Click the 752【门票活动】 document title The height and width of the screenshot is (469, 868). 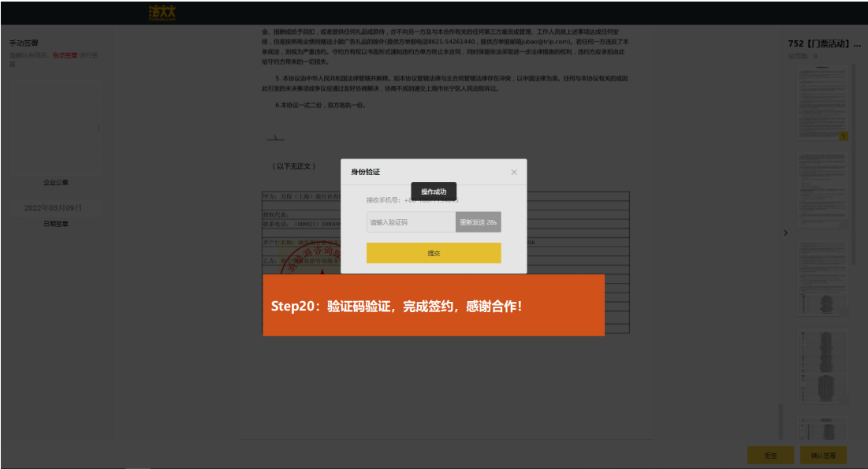(824, 44)
